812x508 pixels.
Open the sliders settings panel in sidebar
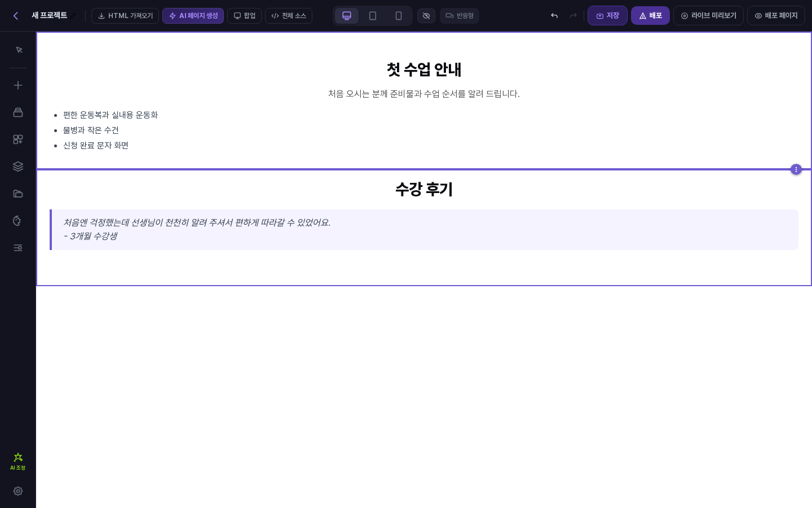tap(18, 248)
